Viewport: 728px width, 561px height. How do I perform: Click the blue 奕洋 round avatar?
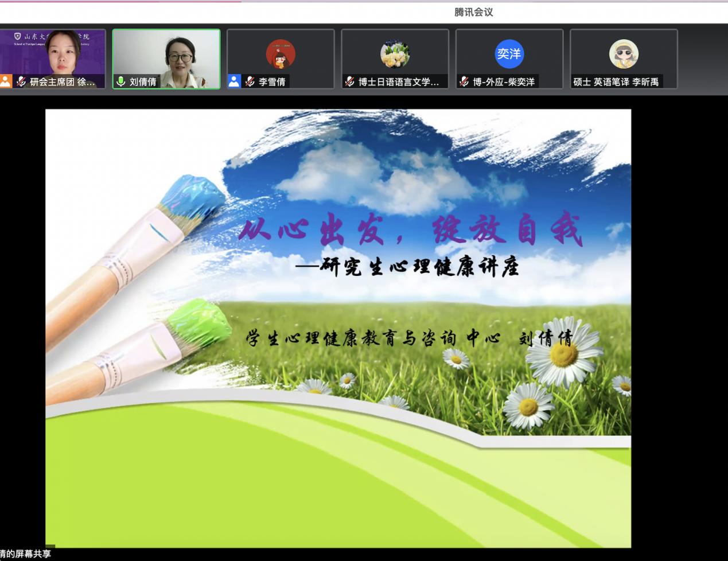pos(509,54)
